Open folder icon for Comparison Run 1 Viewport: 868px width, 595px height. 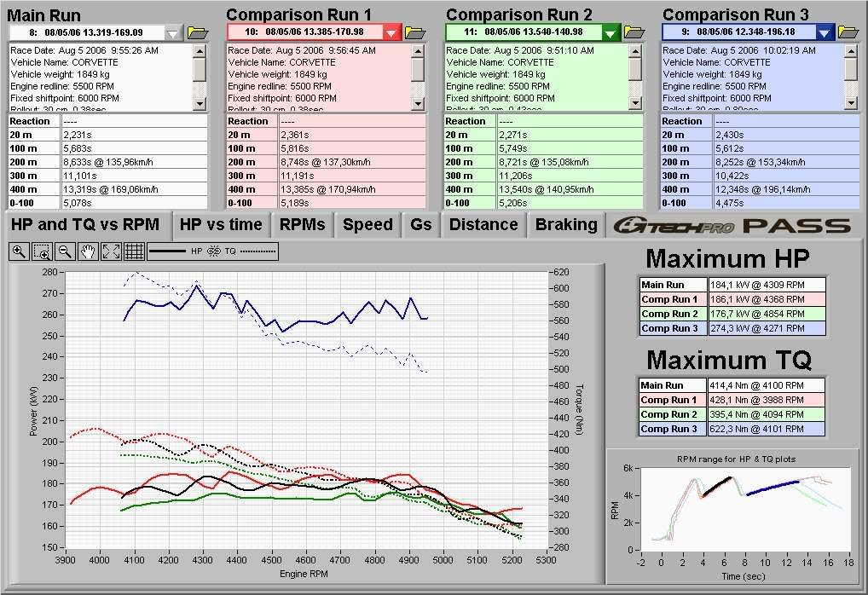415,32
